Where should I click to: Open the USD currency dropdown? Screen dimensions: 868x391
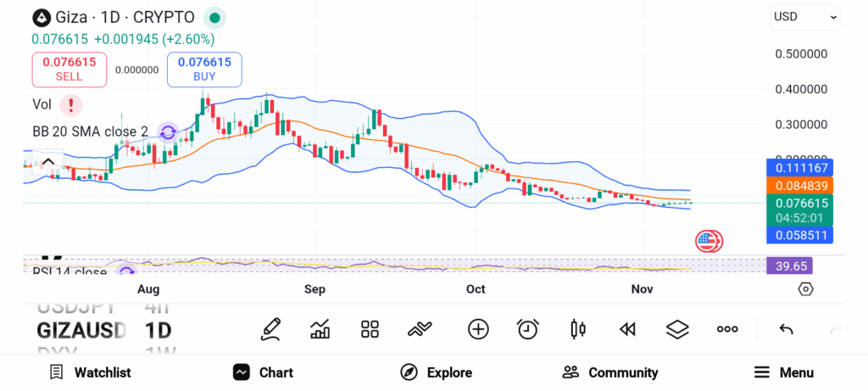[x=804, y=17]
